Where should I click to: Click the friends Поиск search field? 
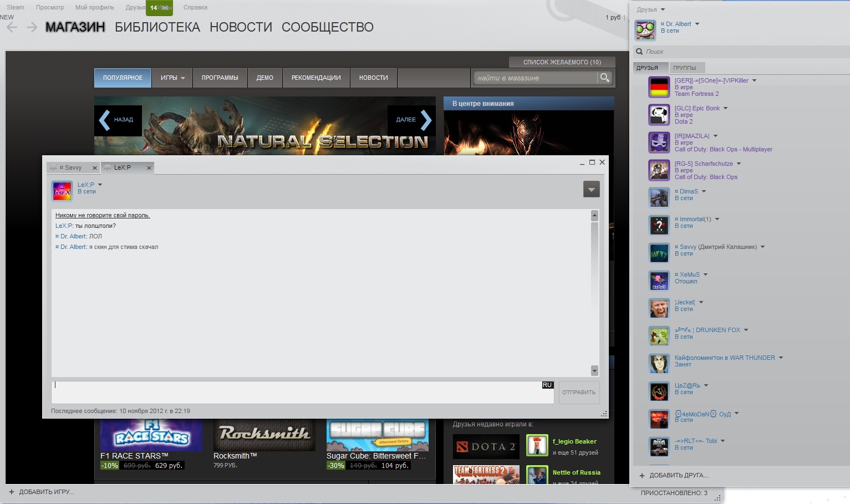tap(741, 52)
